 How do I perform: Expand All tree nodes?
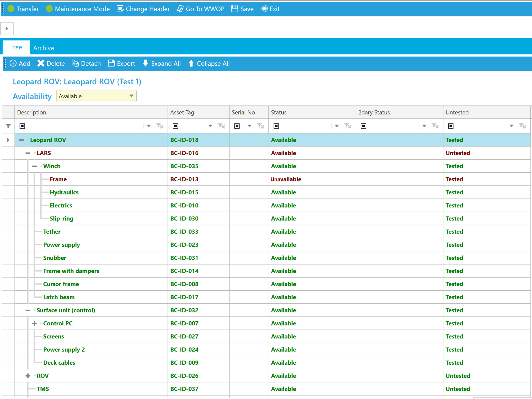(x=162, y=63)
